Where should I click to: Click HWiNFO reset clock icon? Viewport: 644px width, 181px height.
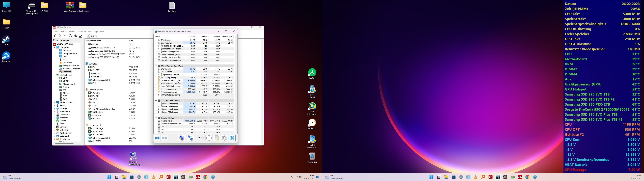click(x=209, y=138)
